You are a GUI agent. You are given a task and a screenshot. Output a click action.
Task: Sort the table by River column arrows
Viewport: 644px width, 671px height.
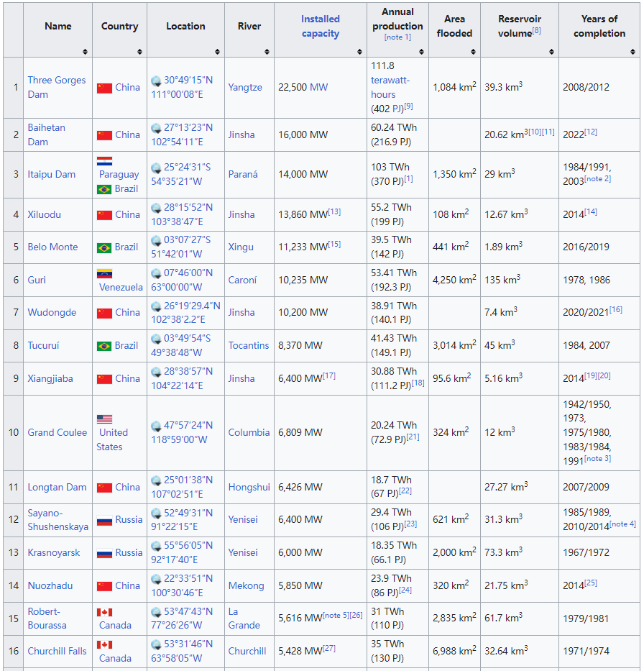[267, 52]
